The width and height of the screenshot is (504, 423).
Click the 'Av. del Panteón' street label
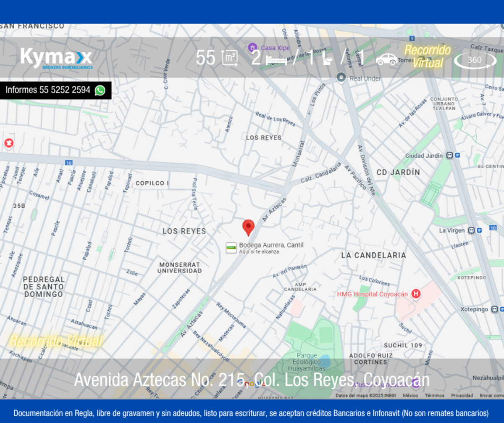coord(290,271)
